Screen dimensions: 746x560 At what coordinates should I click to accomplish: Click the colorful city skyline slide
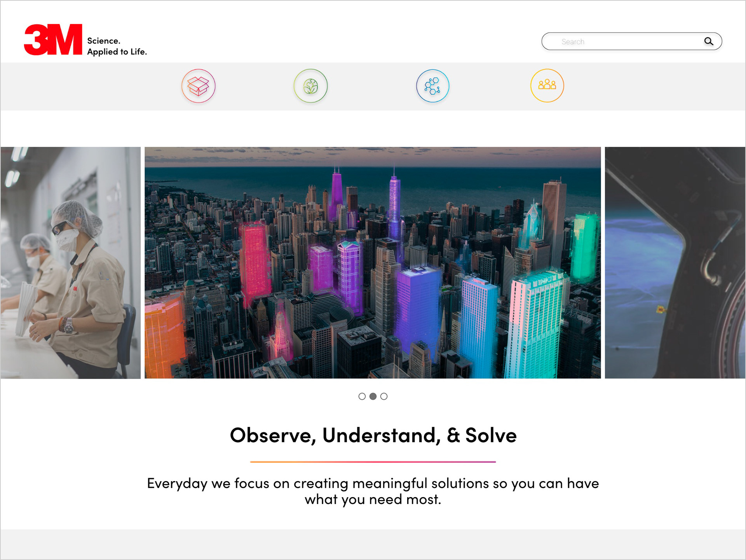[373, 263]
